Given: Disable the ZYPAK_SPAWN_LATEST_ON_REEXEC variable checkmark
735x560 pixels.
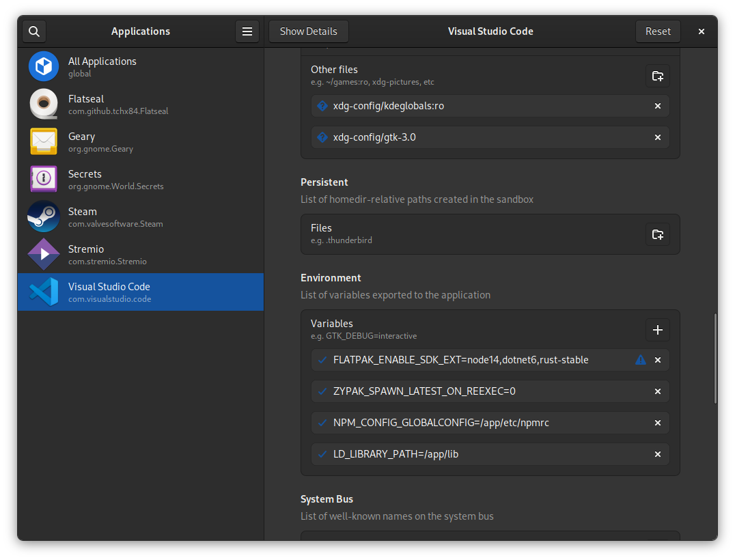Looking at the screenshot, I should [x=322, y=391].
